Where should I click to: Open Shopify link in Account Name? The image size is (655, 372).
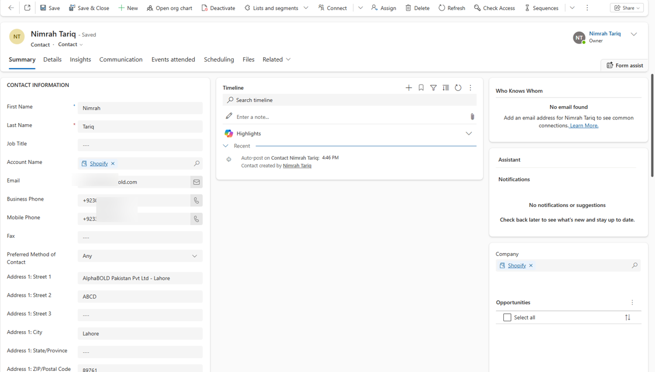[99, 163]
